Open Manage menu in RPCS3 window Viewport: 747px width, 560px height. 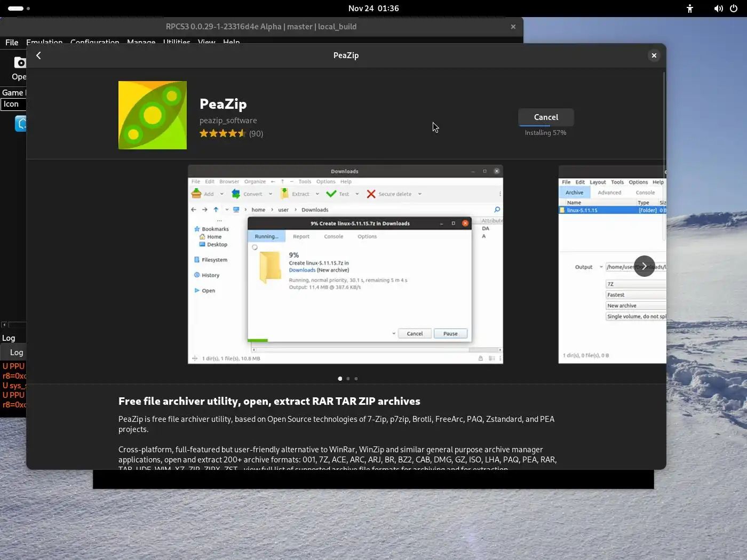[141, 42]
